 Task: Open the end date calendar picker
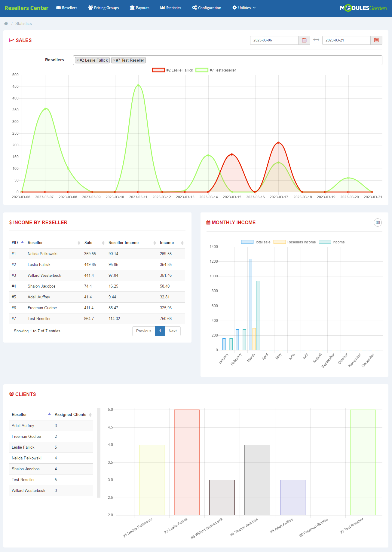[x=376, y=40]
